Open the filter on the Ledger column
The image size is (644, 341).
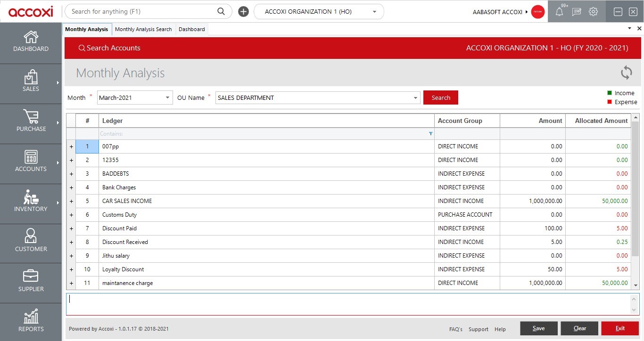(430, 134)
